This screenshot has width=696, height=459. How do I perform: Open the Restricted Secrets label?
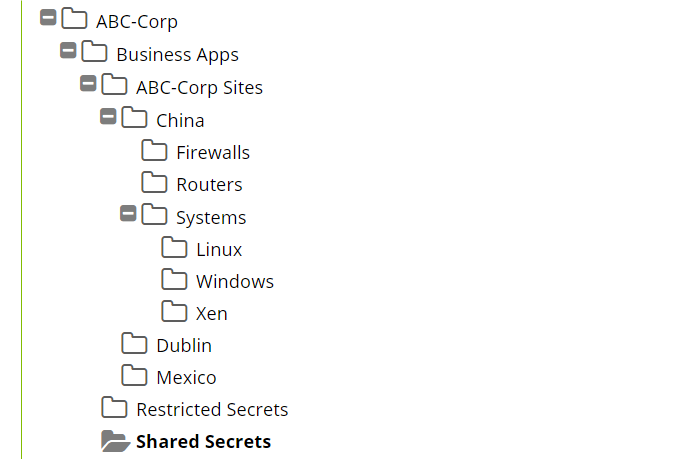[212, 410]
